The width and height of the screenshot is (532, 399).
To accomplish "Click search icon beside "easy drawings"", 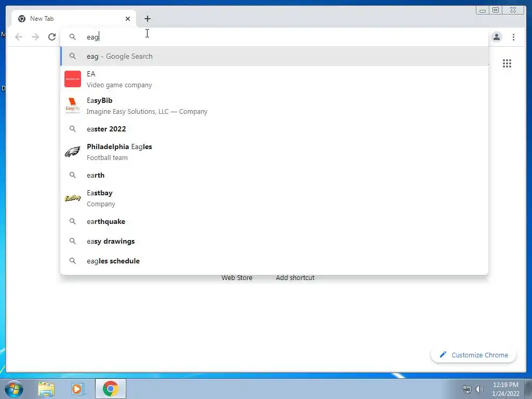I will (x=73, y=241).
